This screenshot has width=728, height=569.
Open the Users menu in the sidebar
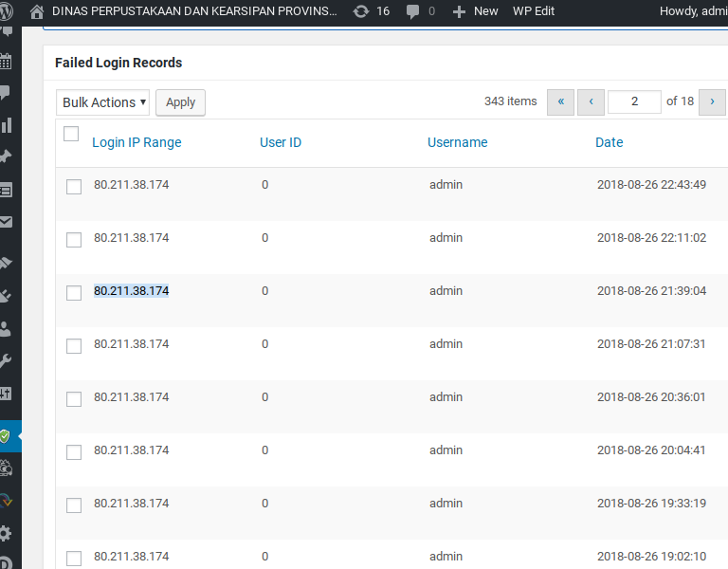click(6, 328)
